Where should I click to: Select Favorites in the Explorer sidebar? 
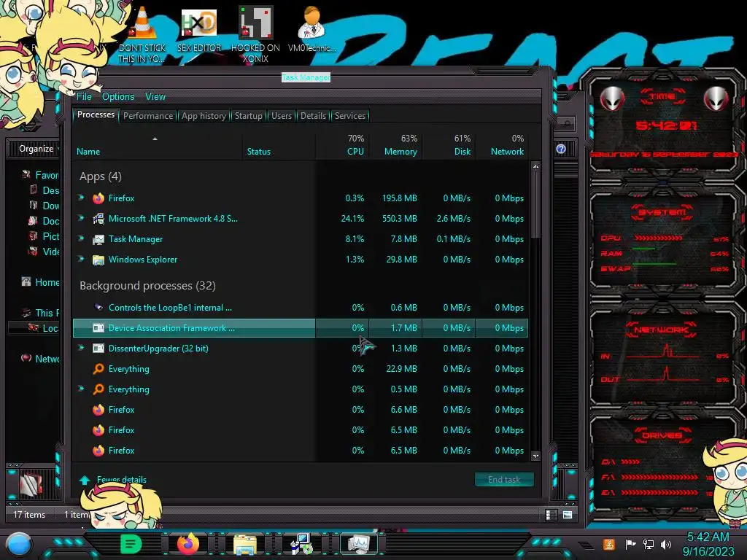click(x=47, y=175)
